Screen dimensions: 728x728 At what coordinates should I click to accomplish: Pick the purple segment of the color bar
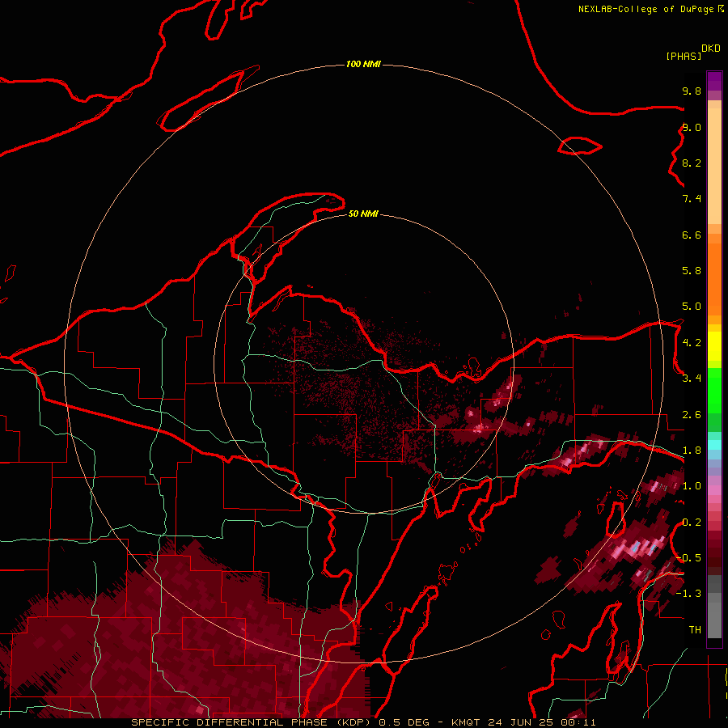pyautogui.click(x=714, y=81)
